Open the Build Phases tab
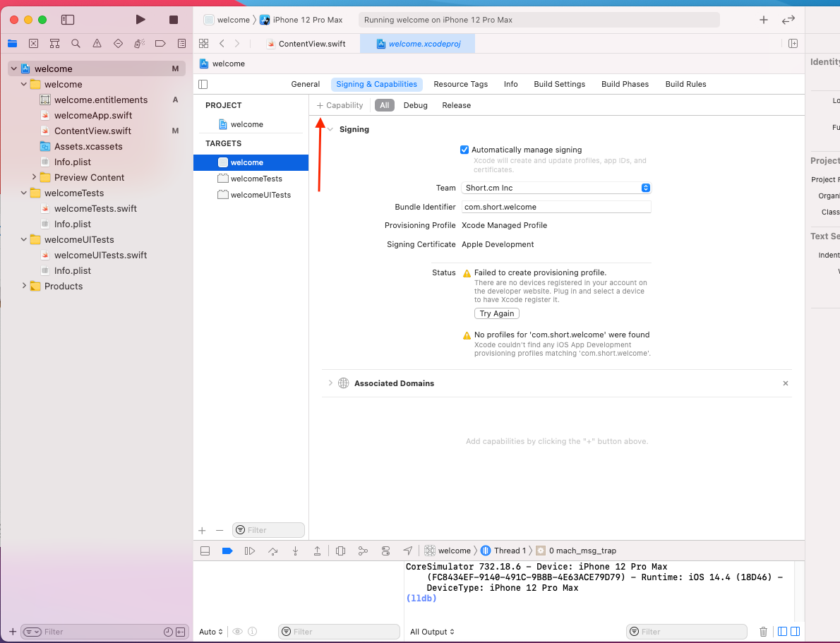This screenshot has width=840, height=643. [x=625, y=84]
